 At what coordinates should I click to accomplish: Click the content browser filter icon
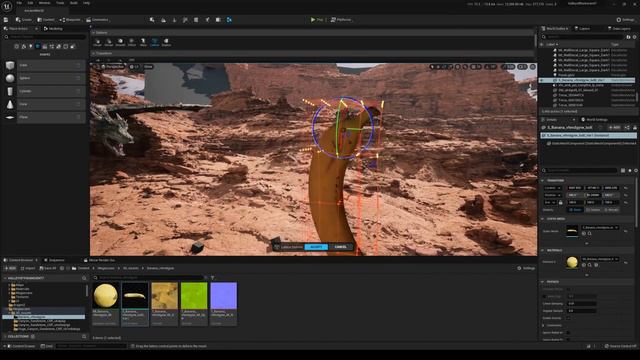[x=212, y=278]
